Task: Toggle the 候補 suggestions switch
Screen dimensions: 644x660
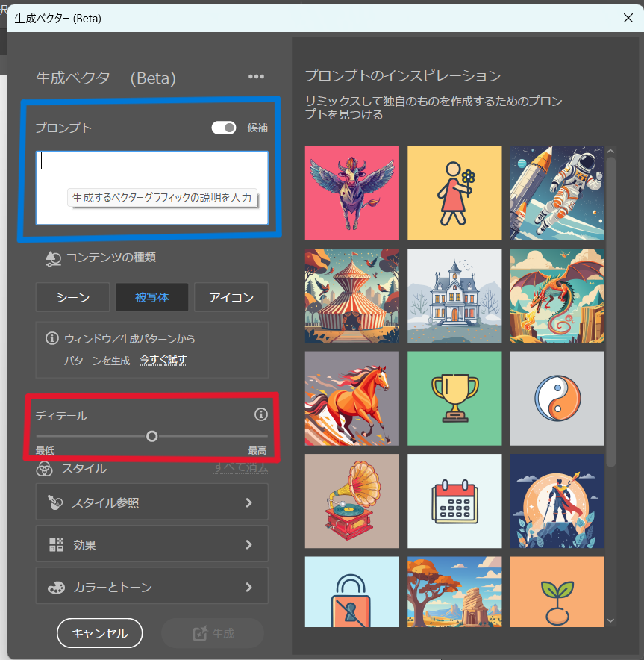Action: click(224, 128)
